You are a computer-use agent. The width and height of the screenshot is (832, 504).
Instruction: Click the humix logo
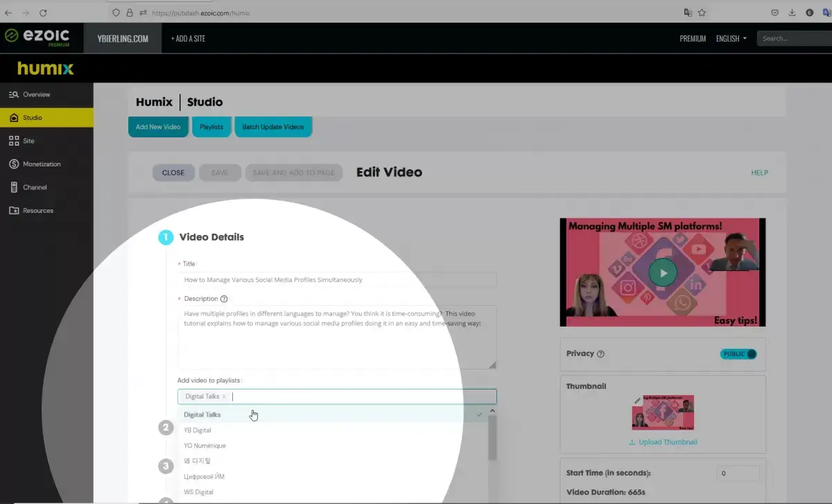tap(45, 69)
